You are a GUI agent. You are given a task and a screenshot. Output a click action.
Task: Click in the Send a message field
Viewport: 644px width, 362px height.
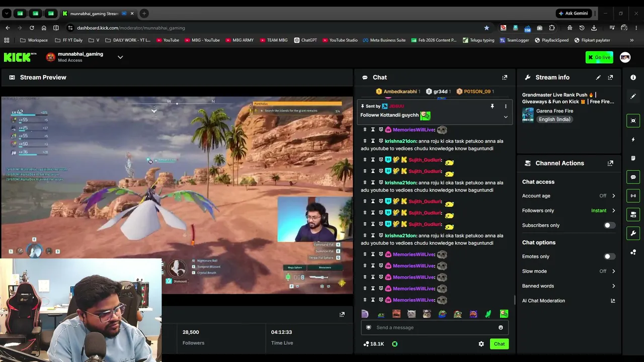coord(434,328)
